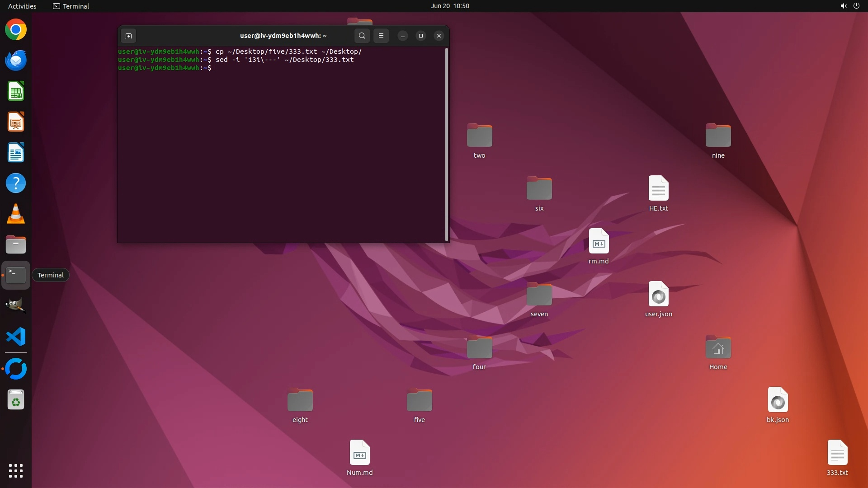Click the terminal window scrollbar
868x488 pixels.
447,145
